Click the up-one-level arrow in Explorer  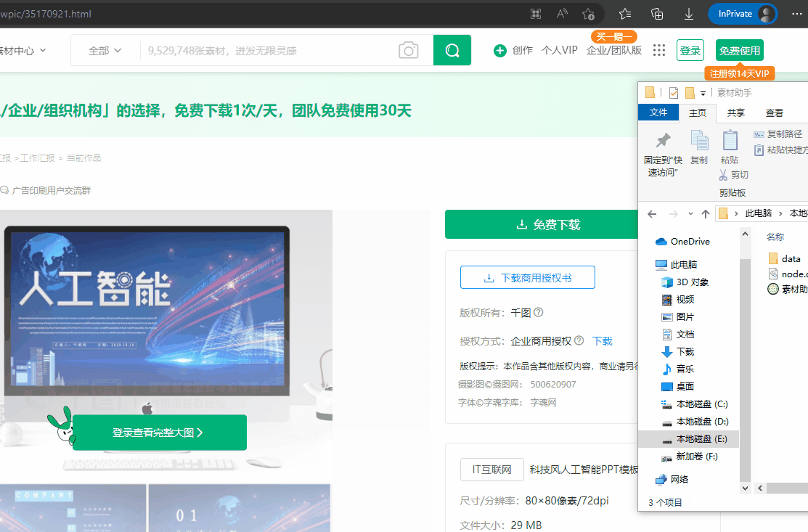pos(705,213)
